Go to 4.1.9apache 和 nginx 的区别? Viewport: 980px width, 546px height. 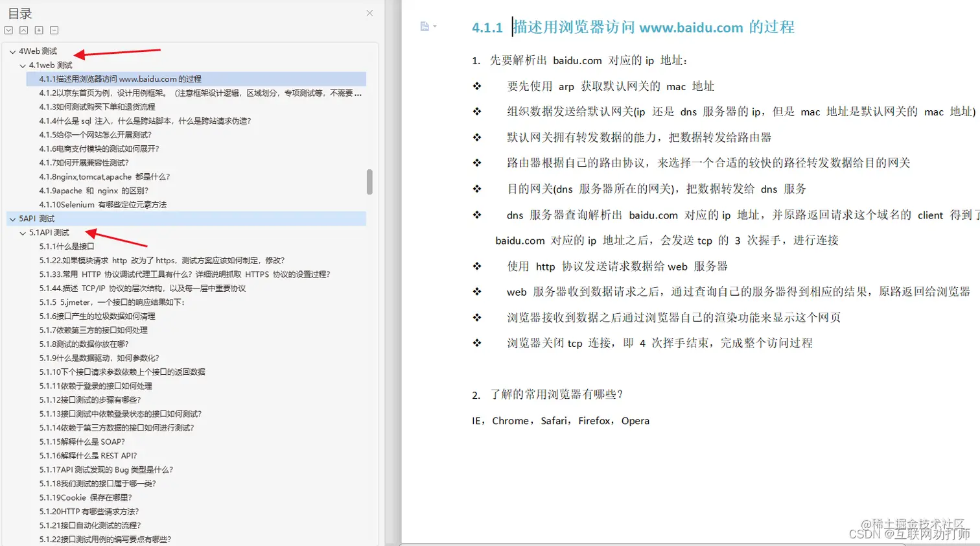pos(94,191)
